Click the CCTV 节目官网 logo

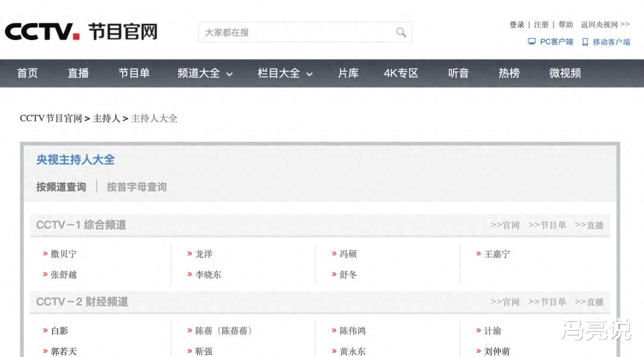click(81, 32)
